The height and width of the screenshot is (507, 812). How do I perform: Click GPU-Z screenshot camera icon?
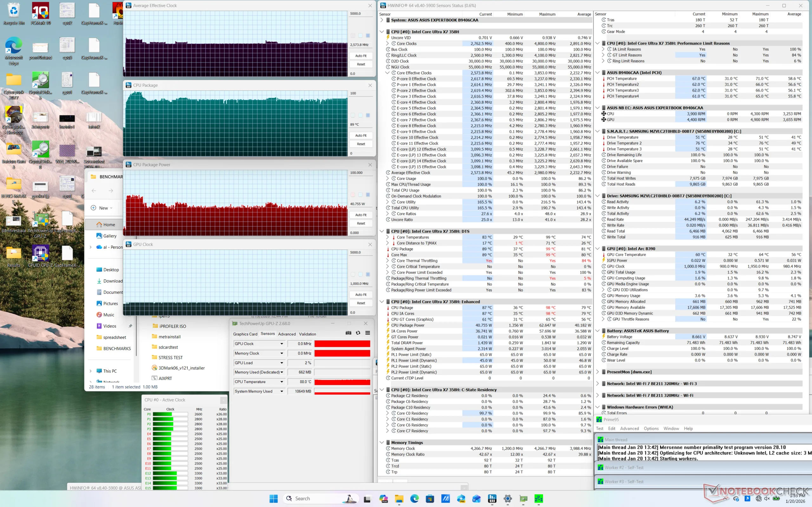click(x=348, y=333)
